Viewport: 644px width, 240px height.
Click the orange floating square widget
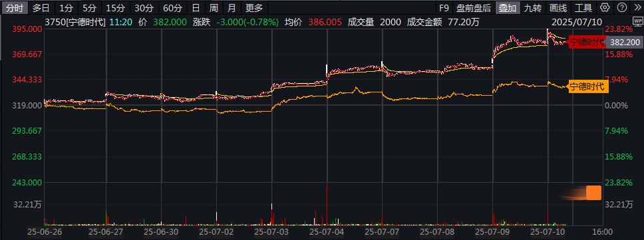coord(593,193)
